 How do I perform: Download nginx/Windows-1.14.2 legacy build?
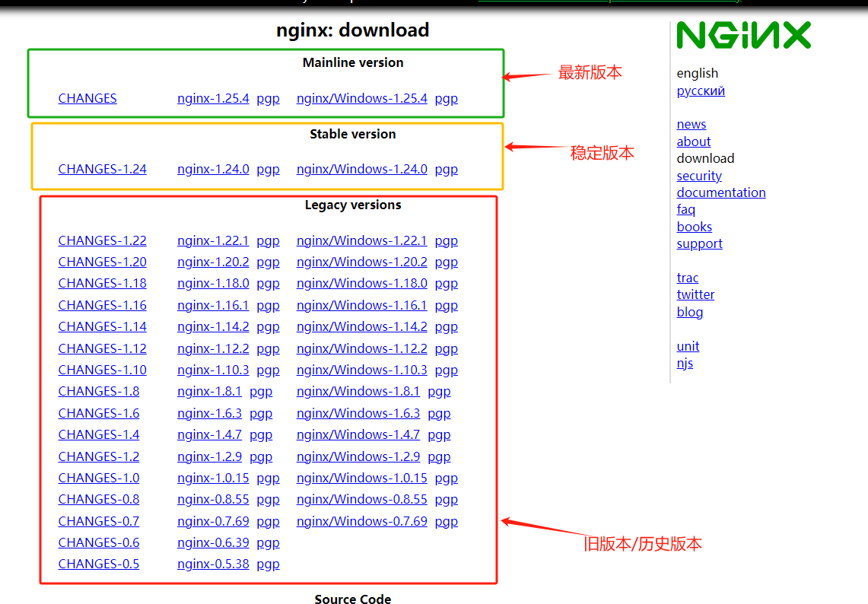point(361,326)
